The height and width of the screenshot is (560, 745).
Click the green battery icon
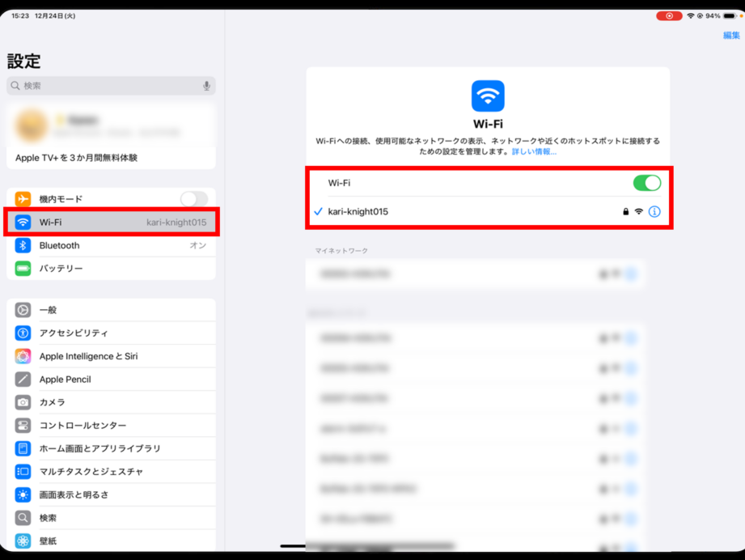[x=23, y=268]
